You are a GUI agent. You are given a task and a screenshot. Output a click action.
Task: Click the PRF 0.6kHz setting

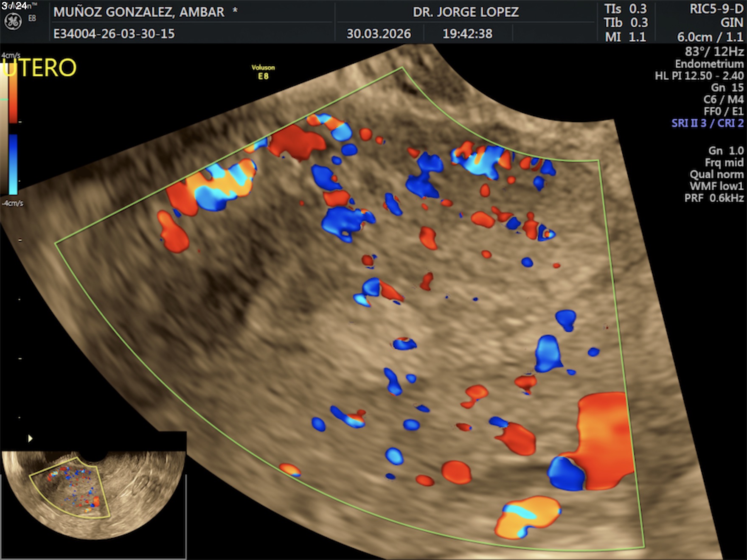tap(714, 198)
